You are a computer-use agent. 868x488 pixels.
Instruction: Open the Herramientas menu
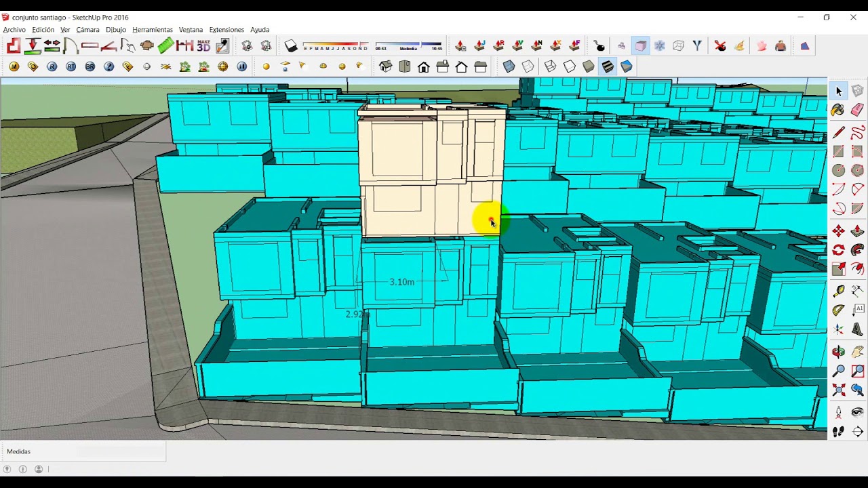point(153,30)
